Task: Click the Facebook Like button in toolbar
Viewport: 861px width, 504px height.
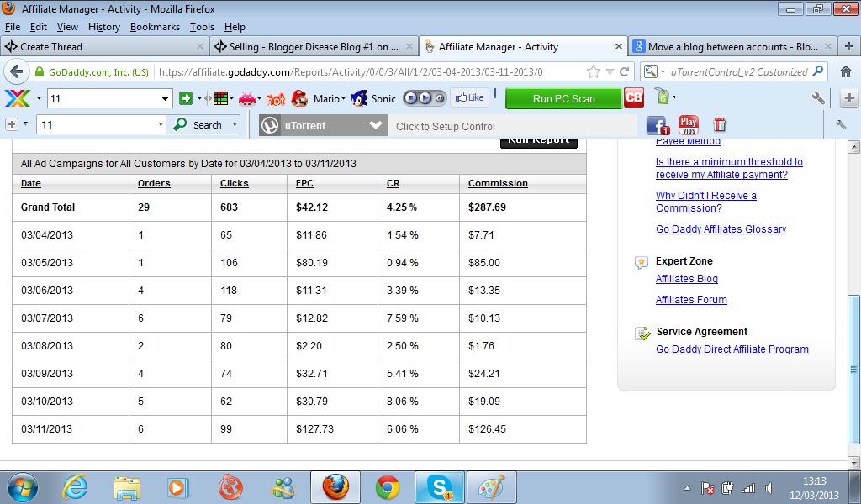Action: point(469,97)
